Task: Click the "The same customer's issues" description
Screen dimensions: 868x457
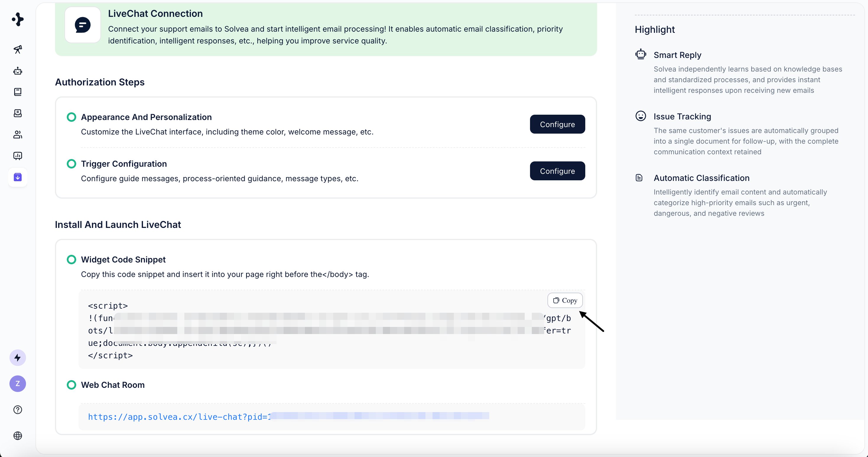Action: [746, 141]
